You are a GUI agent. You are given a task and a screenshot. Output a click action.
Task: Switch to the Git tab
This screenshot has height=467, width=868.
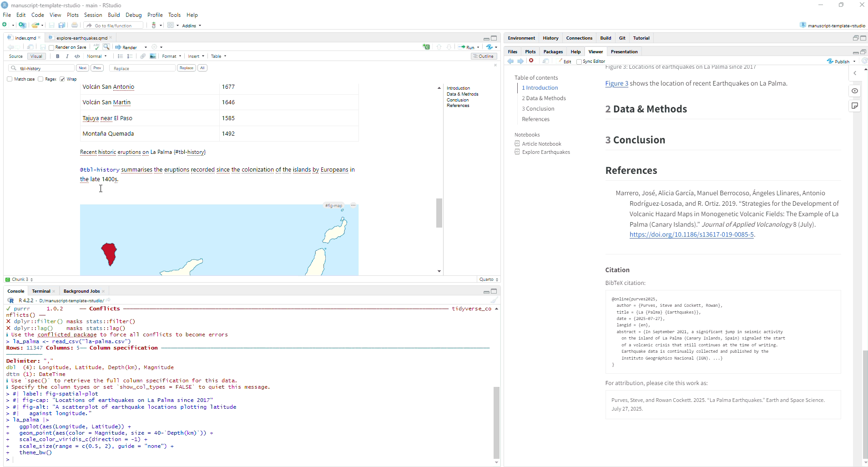pyautogui.click(x=622, y=38)
